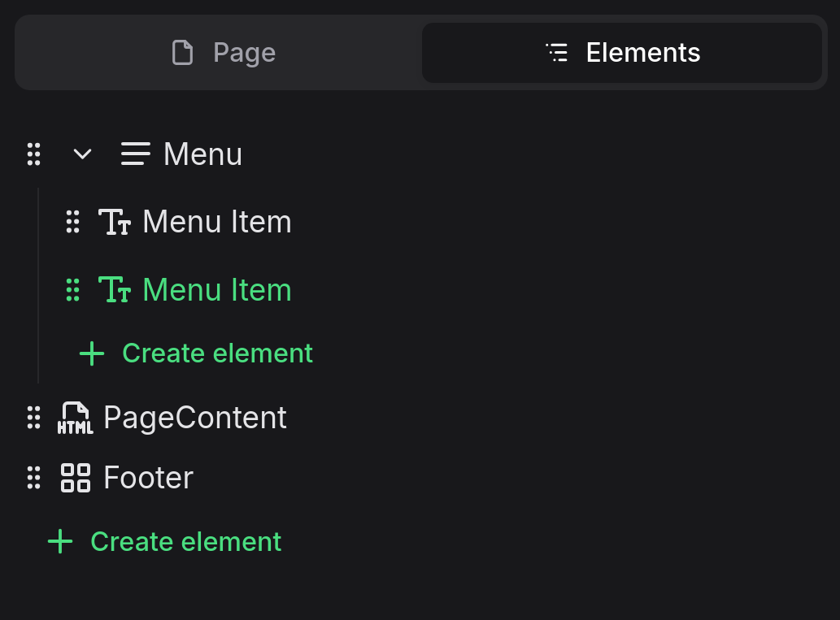The height and width of the screenshot is (620, 840).
Task: Click the first Menu Item's text icon
Action: click(x=115, y=222)
